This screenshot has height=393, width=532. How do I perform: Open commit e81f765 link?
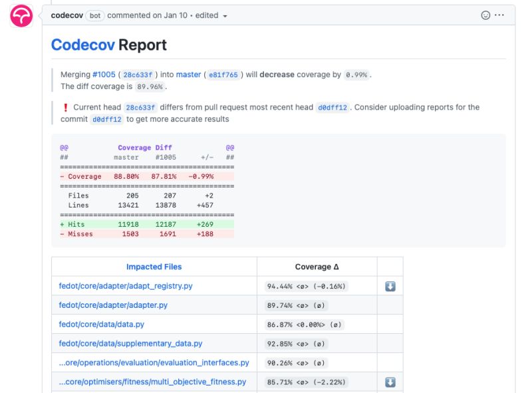223,74
